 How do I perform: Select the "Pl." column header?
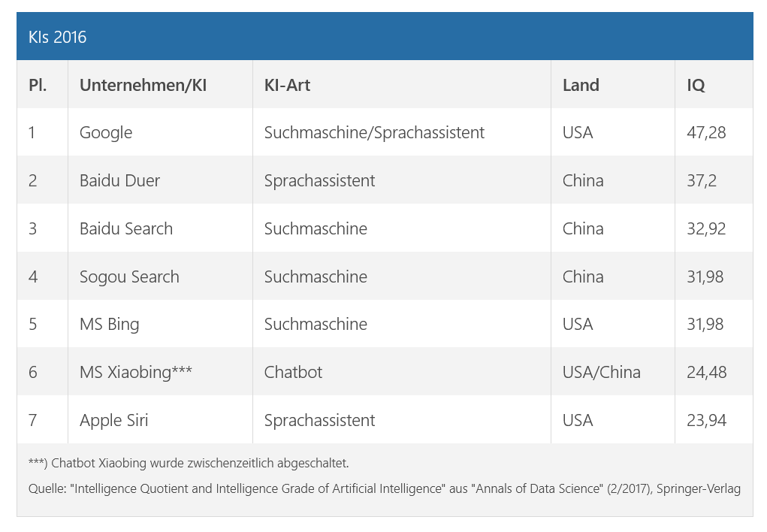(38, 85)
